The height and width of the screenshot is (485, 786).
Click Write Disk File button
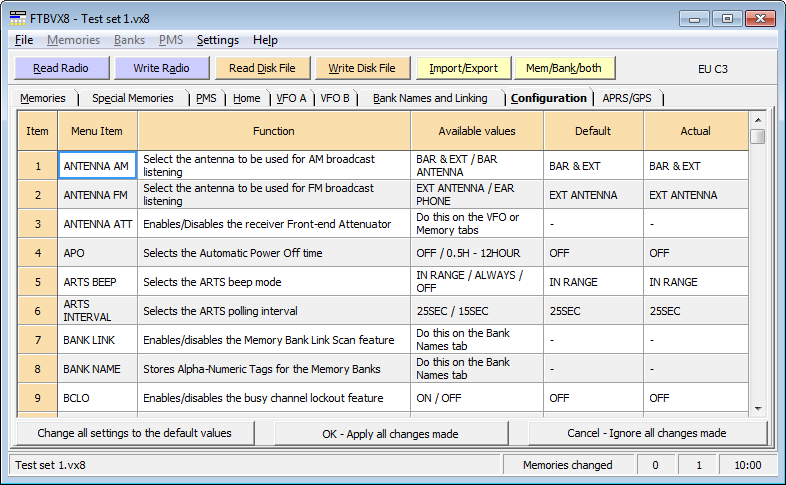[362, 68]
